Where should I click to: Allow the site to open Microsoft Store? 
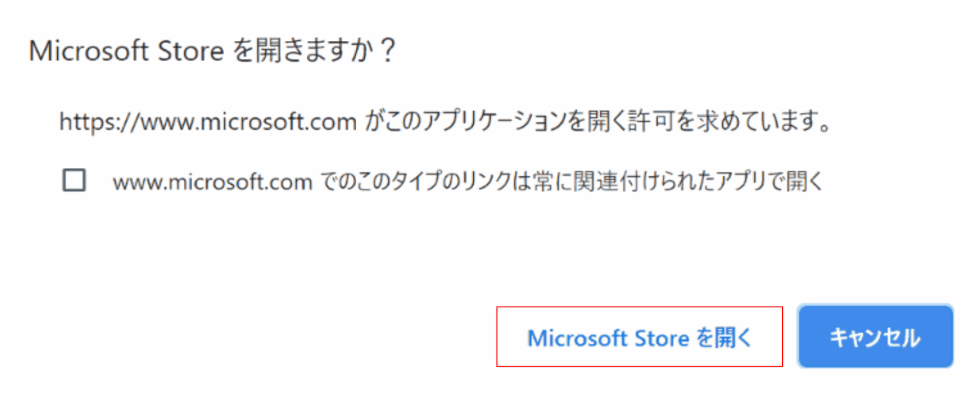(x=639, y=338)
